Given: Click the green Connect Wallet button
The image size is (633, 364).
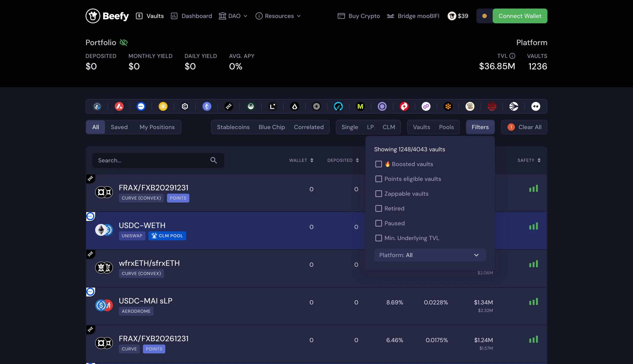Looking at the screenshot, I should tap(520, 16).
